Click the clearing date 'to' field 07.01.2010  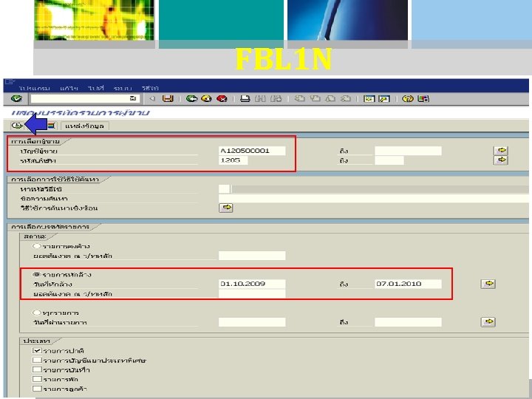pyautogui.click(x=408, y=284)
